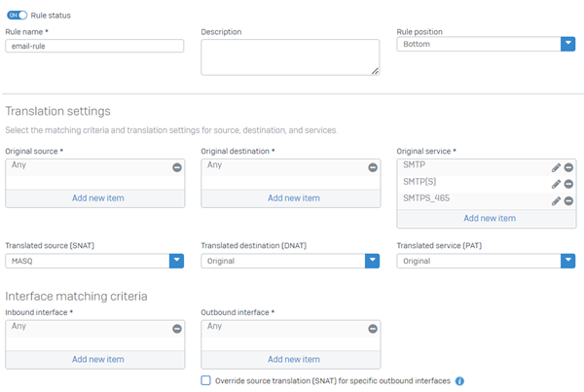584x392 pixels.
Task: Remove the SMTPS_465 service entry
Action: 568,200
